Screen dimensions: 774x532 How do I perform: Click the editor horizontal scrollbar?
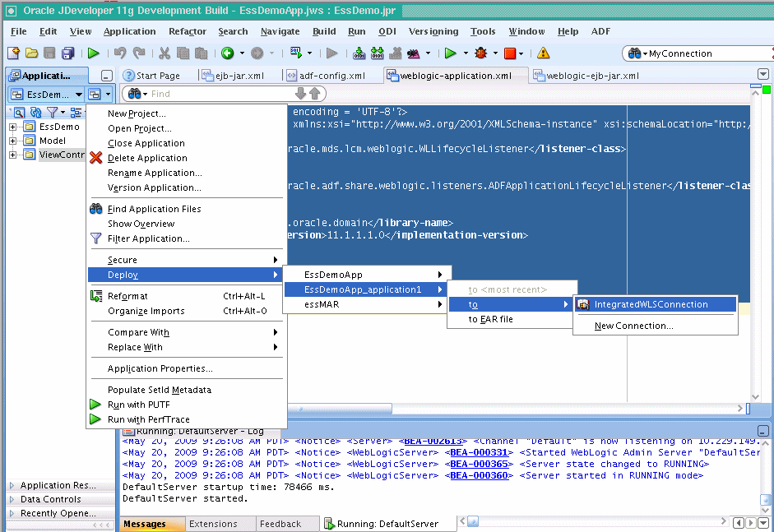click(x=345, y=407)
